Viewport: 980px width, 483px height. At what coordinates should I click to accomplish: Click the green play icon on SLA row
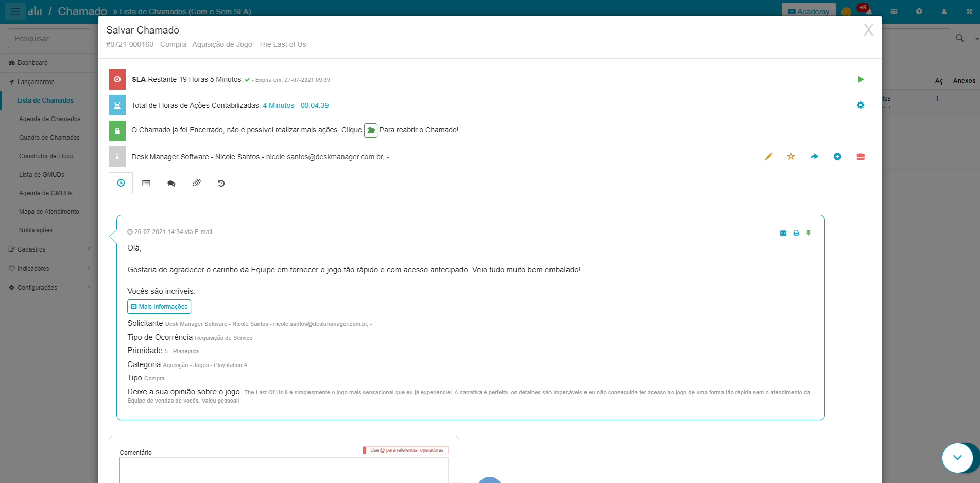point(861,79)
